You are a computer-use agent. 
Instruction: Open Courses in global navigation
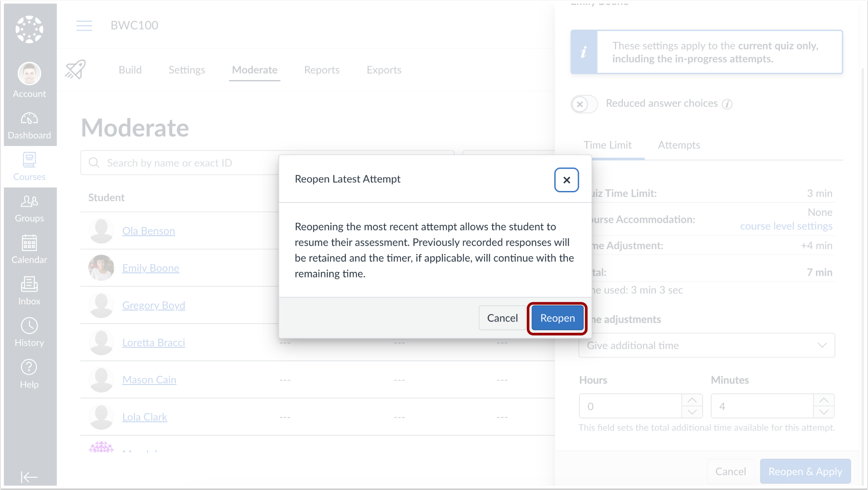pos(29,167)
